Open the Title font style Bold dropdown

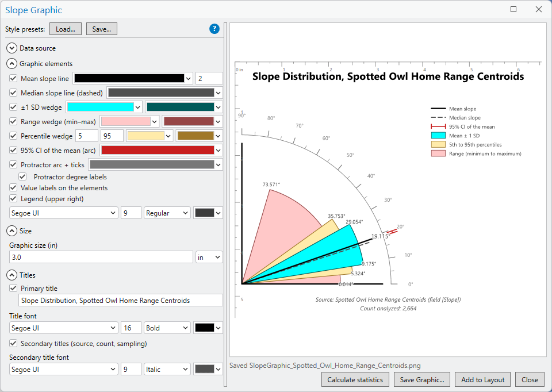167,328
